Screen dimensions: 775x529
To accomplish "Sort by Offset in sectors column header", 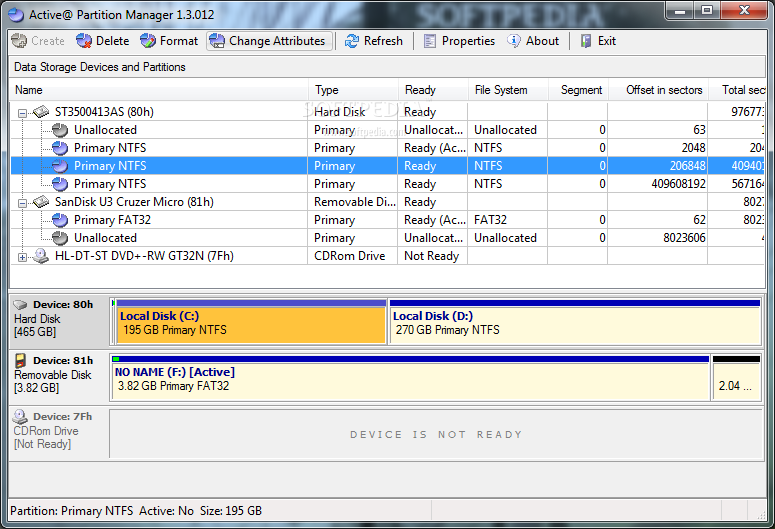I will click(658, 90).
